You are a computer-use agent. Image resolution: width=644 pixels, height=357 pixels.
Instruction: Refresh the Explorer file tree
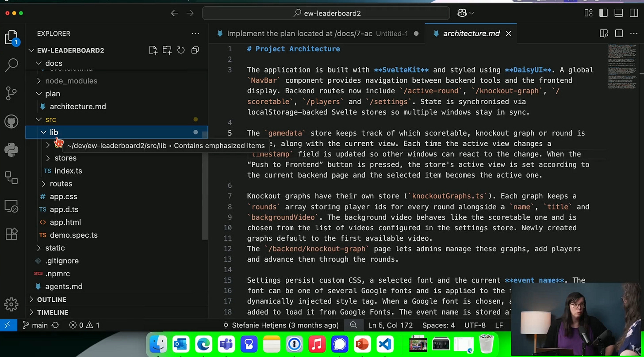(x=181, y=50)
